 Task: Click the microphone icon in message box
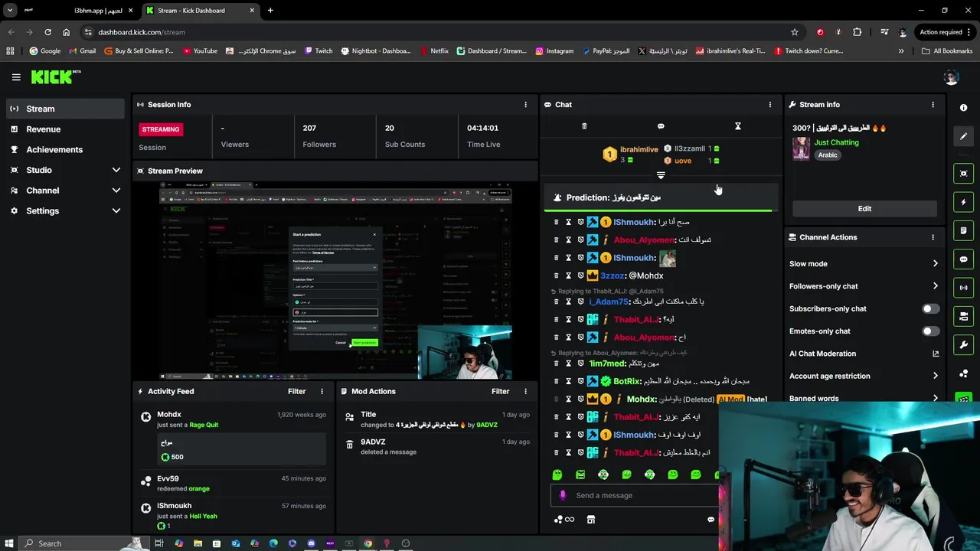563,495
